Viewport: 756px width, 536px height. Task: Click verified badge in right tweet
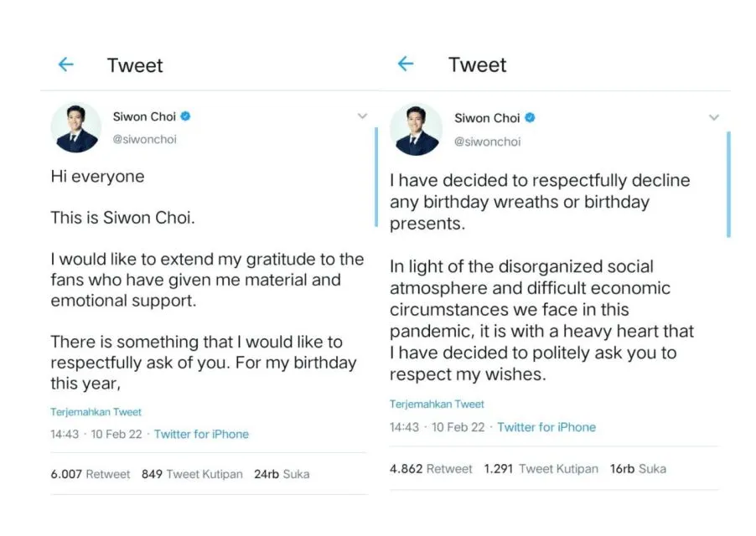(530, 117)
